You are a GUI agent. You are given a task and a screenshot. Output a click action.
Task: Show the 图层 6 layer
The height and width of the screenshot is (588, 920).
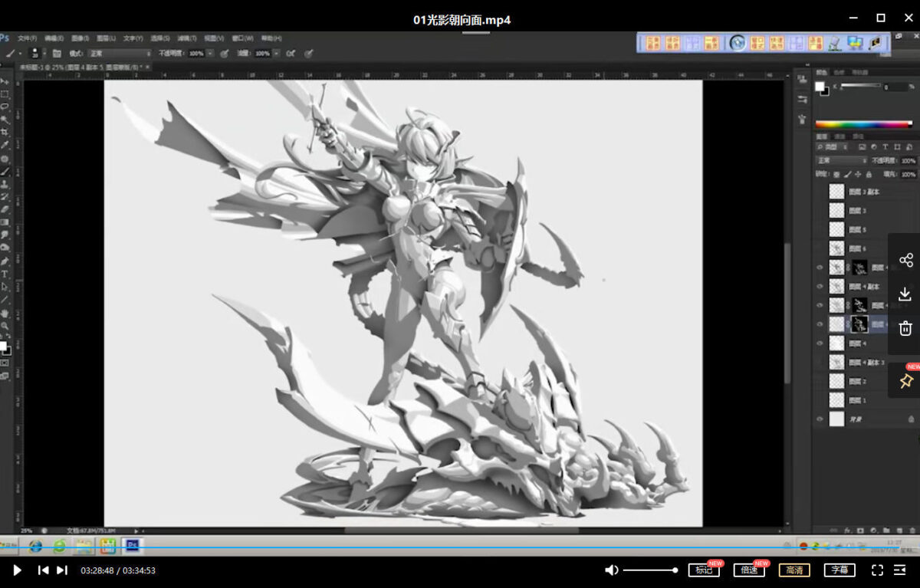(x=820, y=248)
